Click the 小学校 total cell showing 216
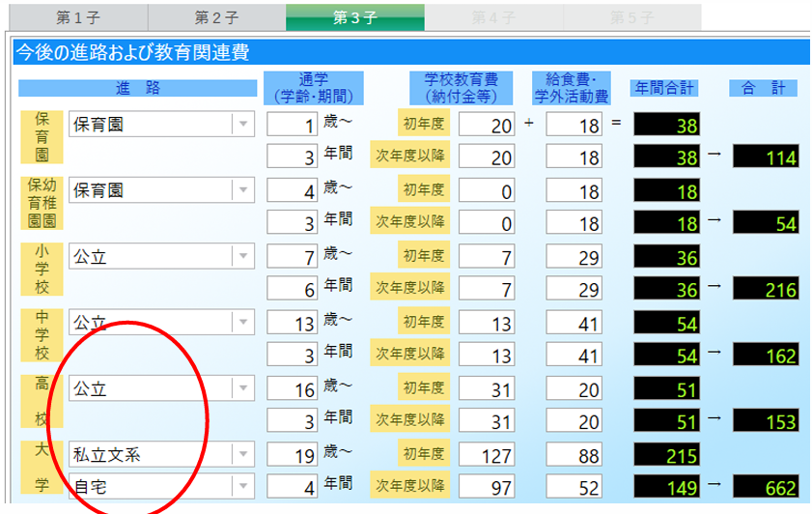This screenshot has width=812, height=514. [766, 289]
